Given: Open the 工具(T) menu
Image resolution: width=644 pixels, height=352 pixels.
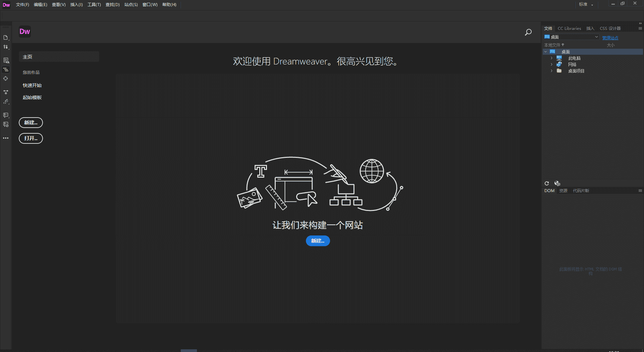Looking at the screenshot, I should (x=94, y=5).
